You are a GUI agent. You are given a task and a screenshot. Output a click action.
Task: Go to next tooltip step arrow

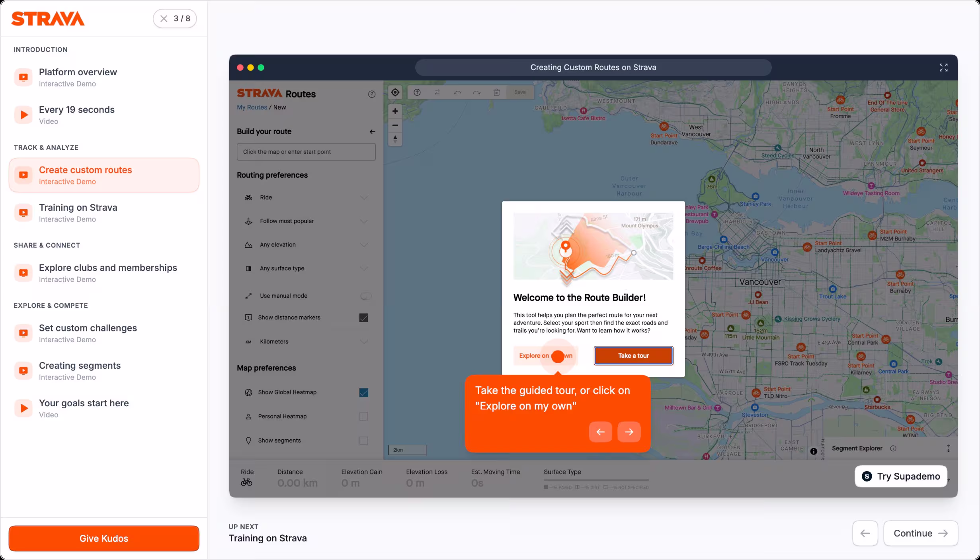tap(629, 432)
